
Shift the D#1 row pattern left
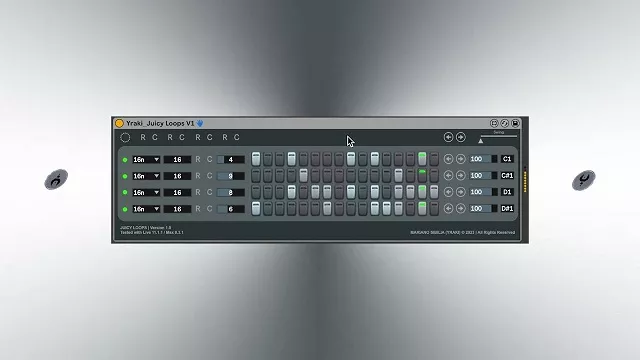coord(449,209)
